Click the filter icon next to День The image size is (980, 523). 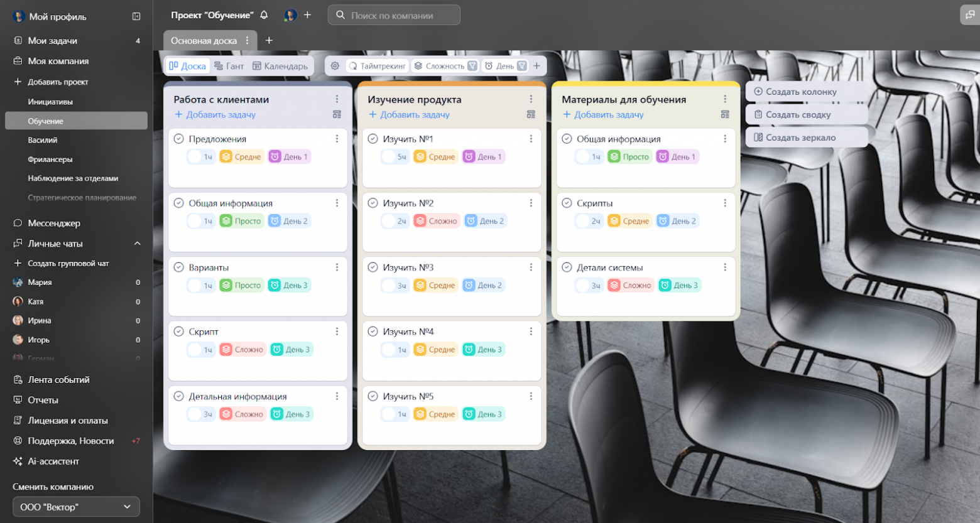[521, 66]
